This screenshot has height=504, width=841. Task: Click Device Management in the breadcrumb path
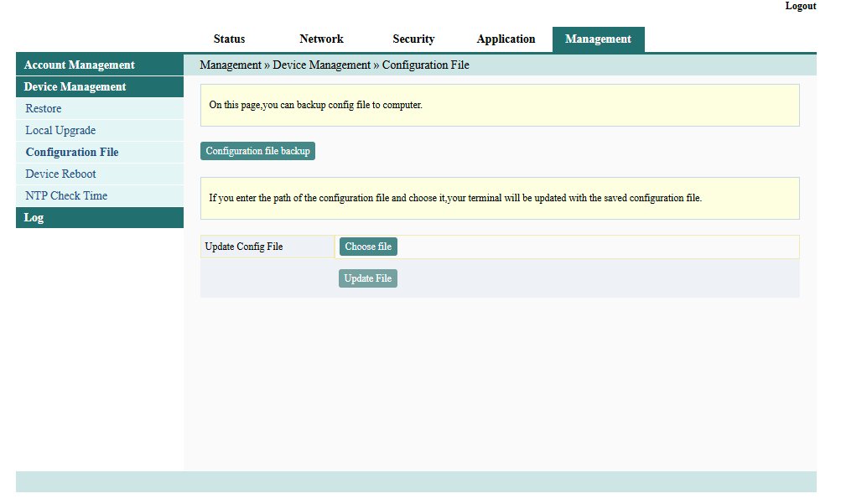(321, 65)
